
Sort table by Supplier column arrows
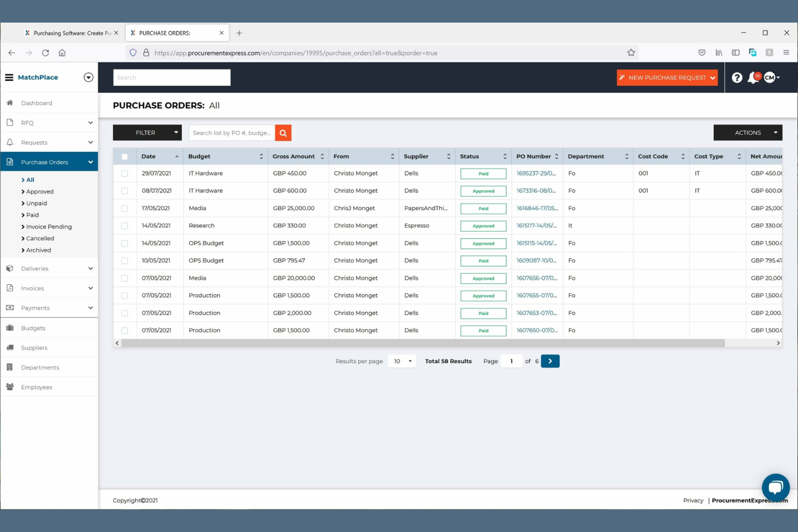pos(449,156)
